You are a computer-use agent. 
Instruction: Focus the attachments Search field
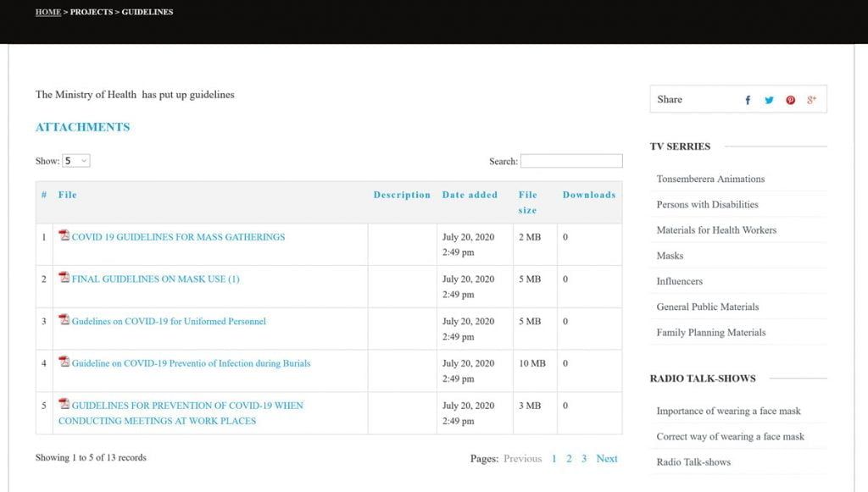(571, 161)
